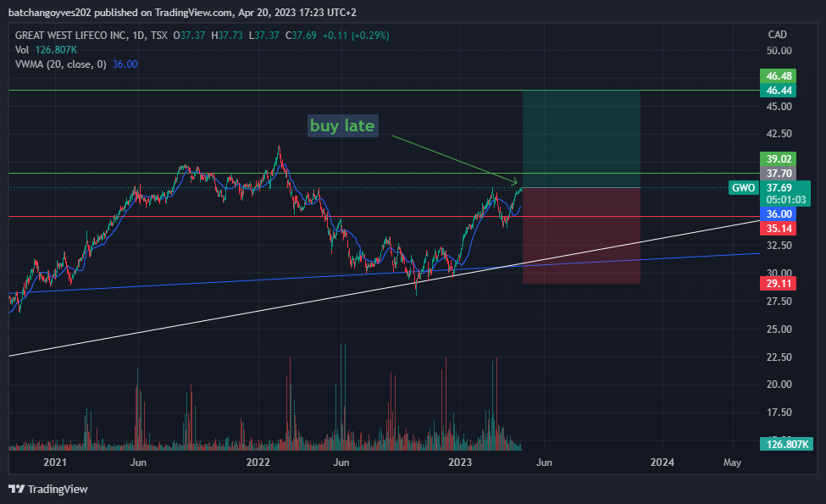The image size is (826, 504).
Task: Click the 50.00 price axis label
Action: coord(779,51)
